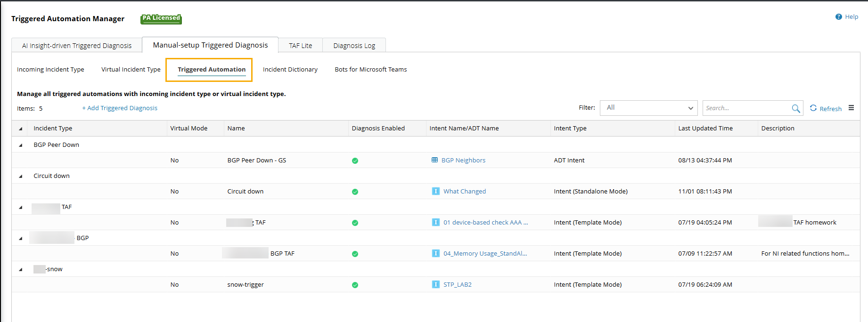Click the Add Triggered Diagnosis link
This screenshot has height=322, width=868.
point(120,108)
